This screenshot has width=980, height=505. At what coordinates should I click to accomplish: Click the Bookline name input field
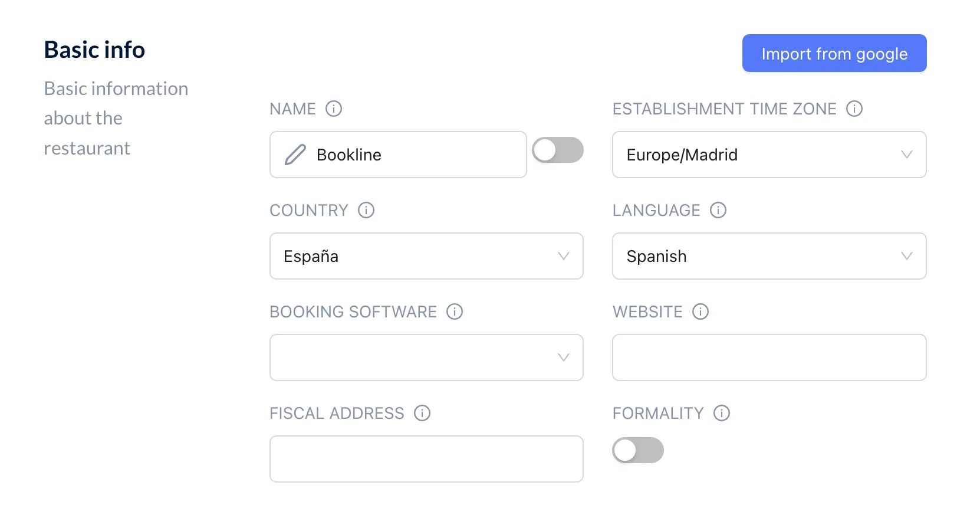click(398, 155)
